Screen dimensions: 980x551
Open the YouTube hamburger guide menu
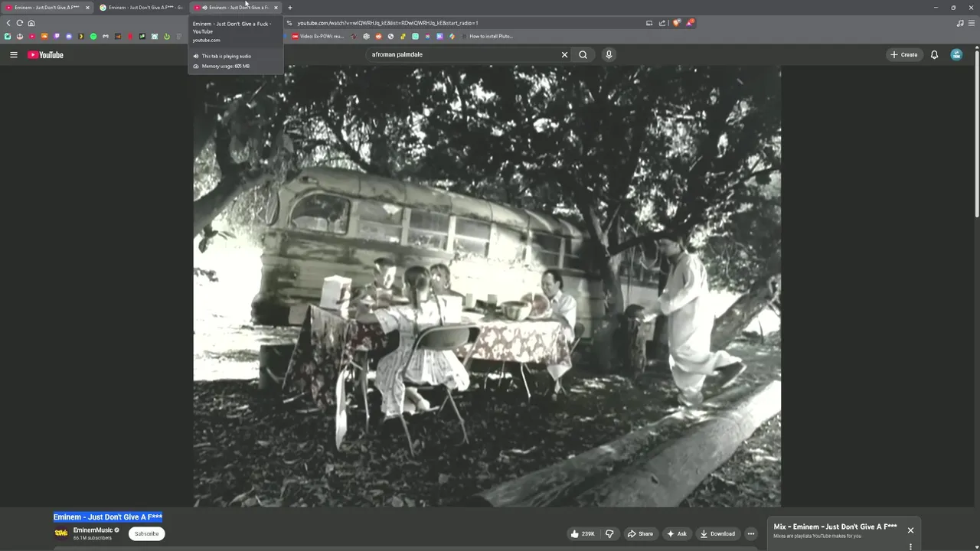pos(13,54)
